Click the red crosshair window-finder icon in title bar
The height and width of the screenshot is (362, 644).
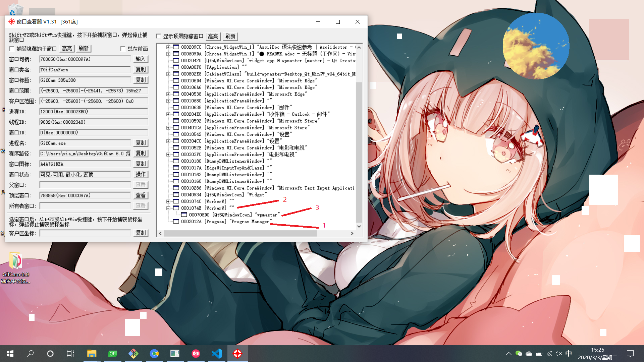click(x=12, y=22)
